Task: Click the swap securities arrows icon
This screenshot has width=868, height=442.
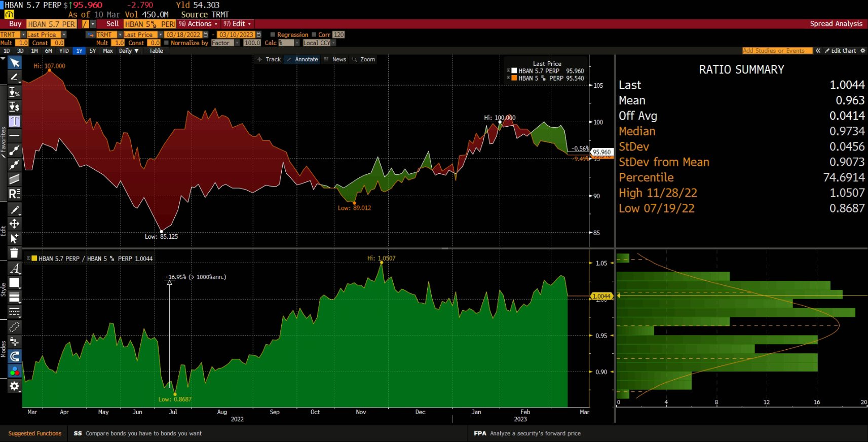Action: point(91,34)
